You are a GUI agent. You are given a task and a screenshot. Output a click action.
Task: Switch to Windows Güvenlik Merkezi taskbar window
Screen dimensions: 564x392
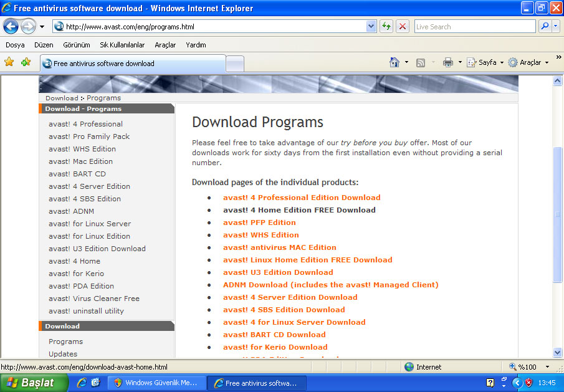click(x=157, y=383)
